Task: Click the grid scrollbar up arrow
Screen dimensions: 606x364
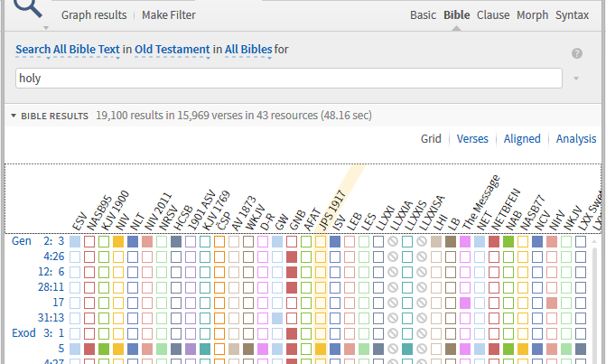Action: [x=594, y=241]
